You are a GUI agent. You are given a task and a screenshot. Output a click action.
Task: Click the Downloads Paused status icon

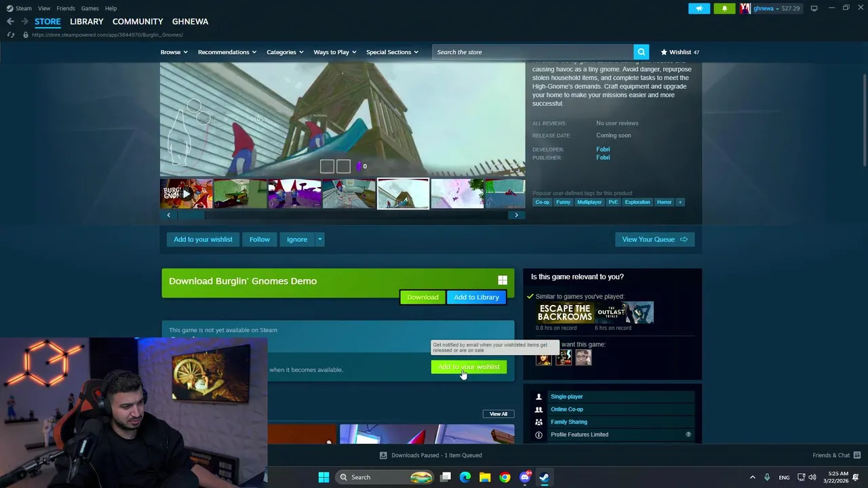383,455
